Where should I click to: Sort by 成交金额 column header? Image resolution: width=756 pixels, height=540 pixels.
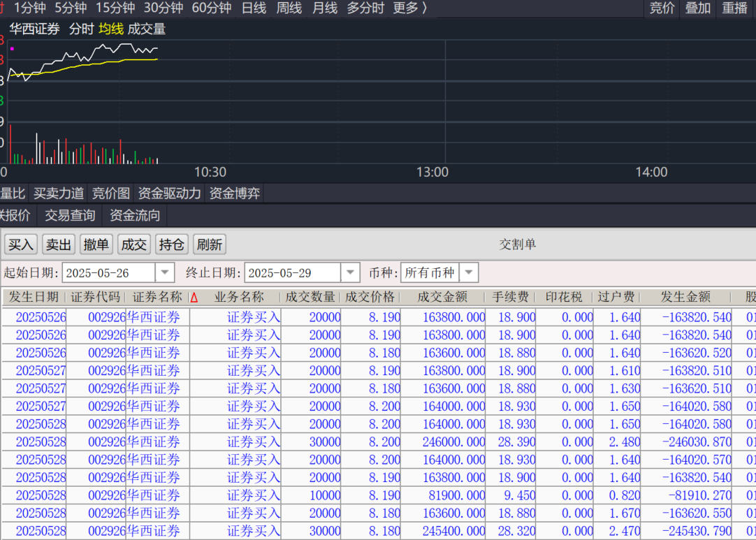click(442, 297)
